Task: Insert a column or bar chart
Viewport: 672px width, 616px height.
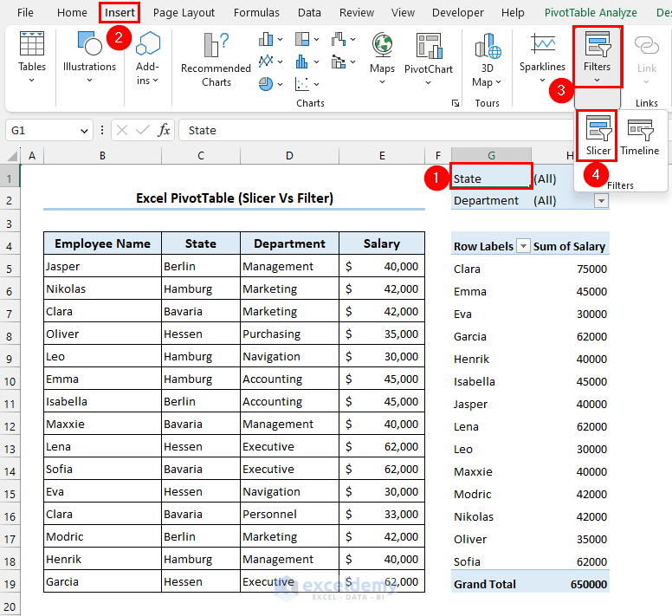Action: (266, 40)
